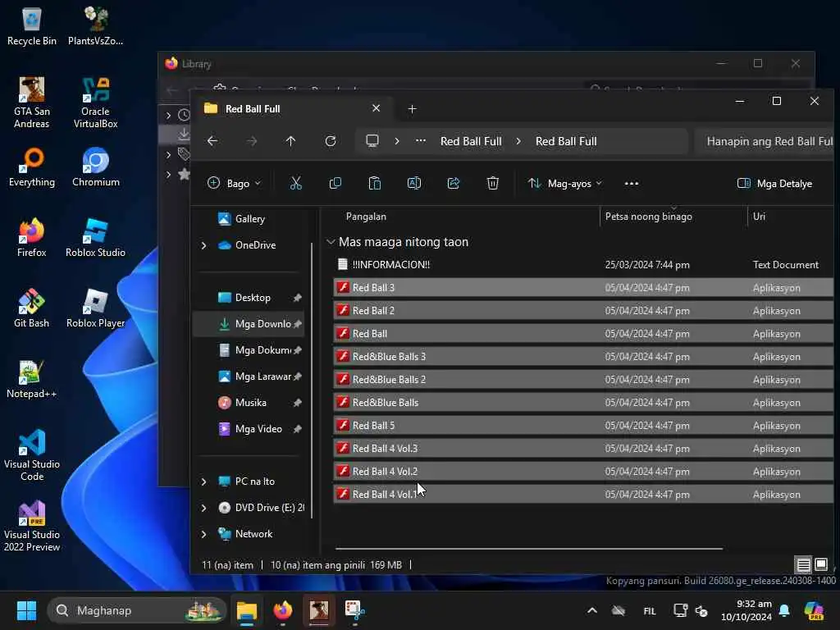
Task: Select the Red&Blue Balls 2 file
Action: 583,380
